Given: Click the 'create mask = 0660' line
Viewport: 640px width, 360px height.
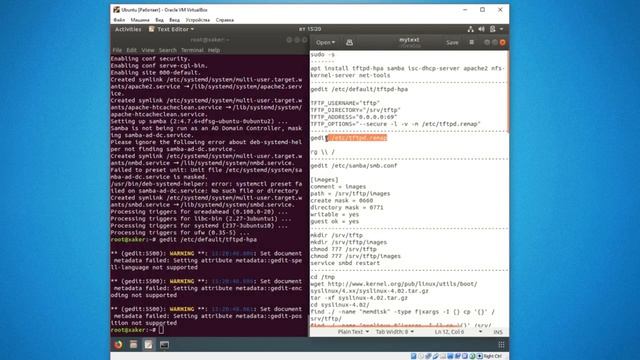Looking at the screenshot, I should (x=342, y=200).
